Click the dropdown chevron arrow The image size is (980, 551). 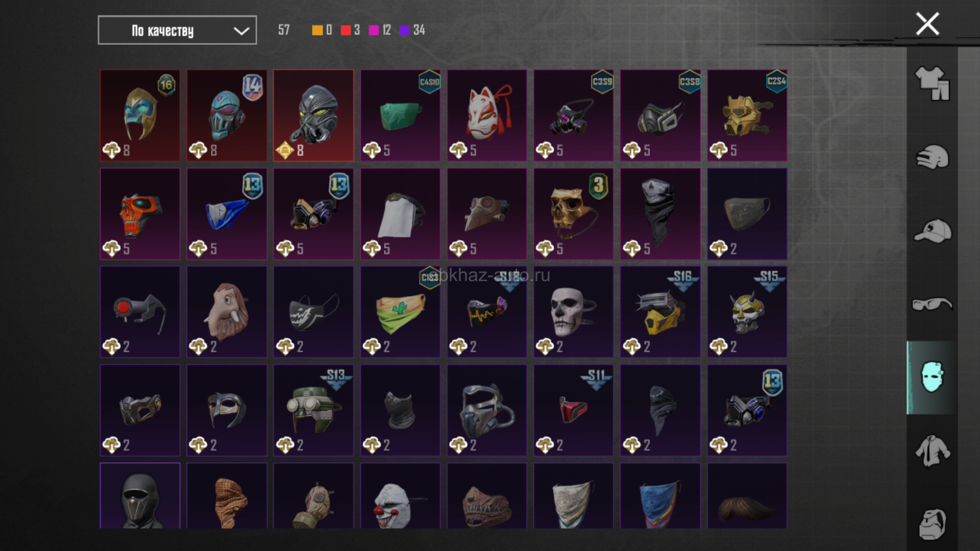[x=241, y=31]
